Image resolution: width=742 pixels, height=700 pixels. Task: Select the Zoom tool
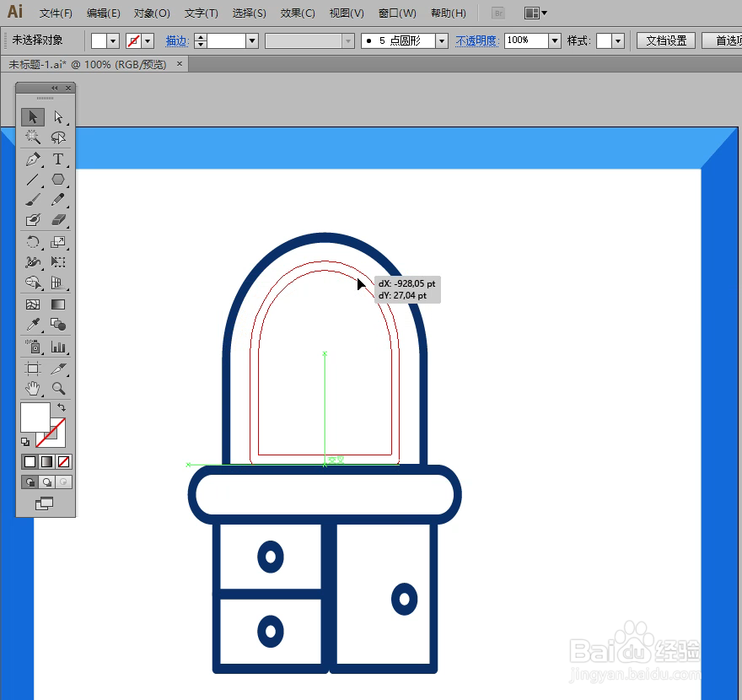58,389
